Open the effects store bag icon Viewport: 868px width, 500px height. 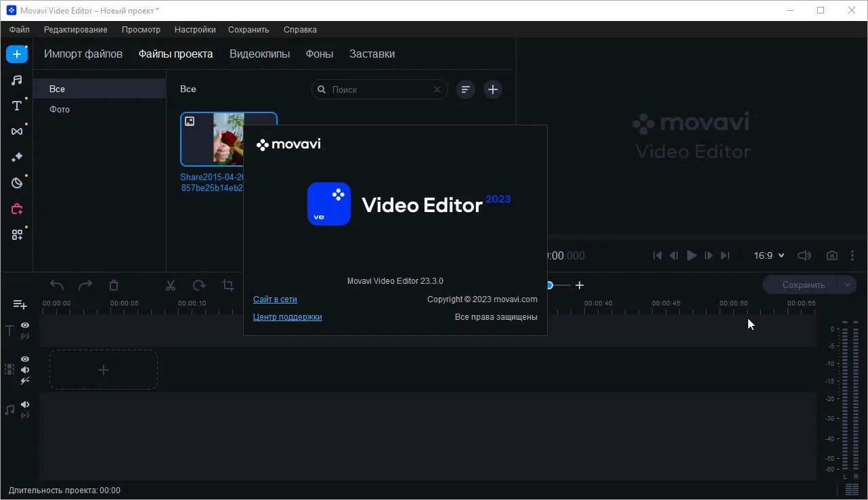tap(17, 209)
